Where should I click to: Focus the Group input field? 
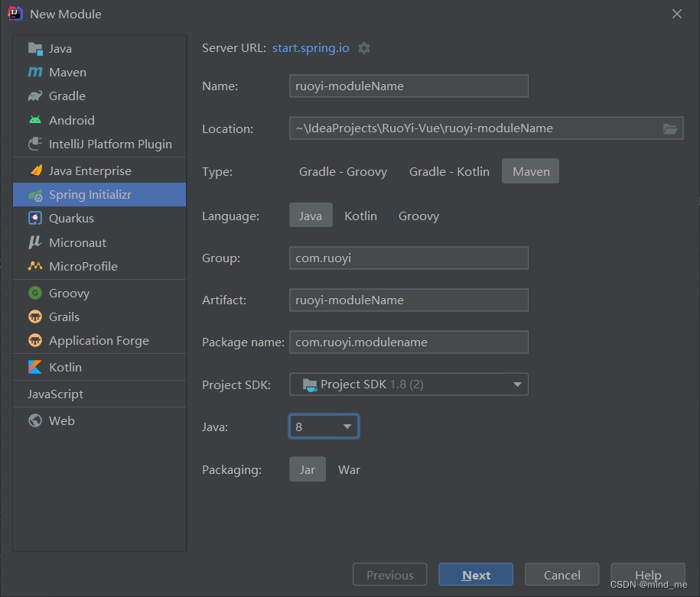(409, 258)
